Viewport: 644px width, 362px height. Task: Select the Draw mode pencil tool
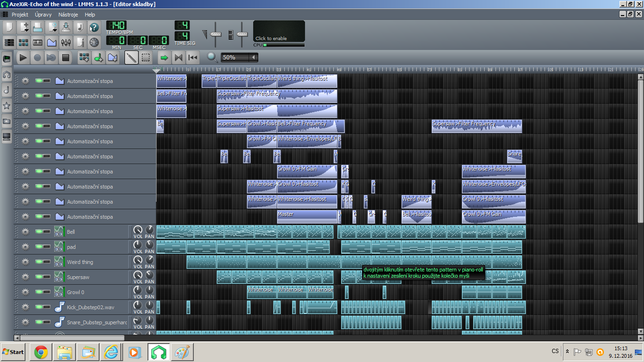132,58
